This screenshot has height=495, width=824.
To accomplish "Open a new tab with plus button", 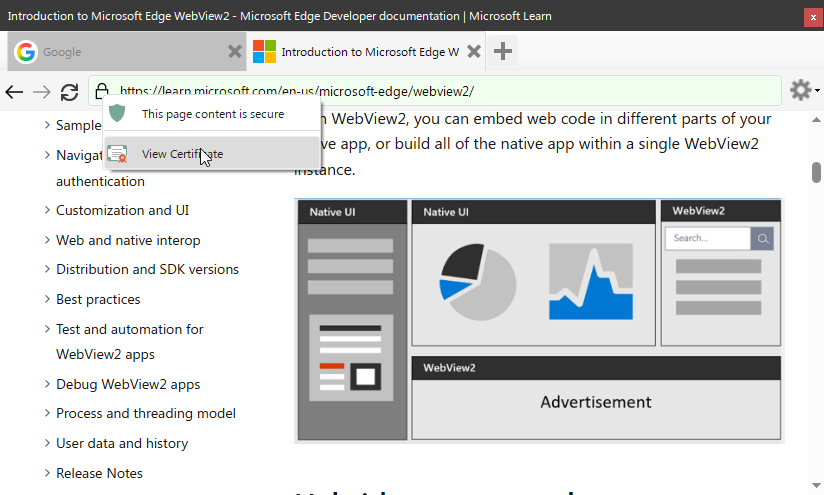I will tap(503, 52).
